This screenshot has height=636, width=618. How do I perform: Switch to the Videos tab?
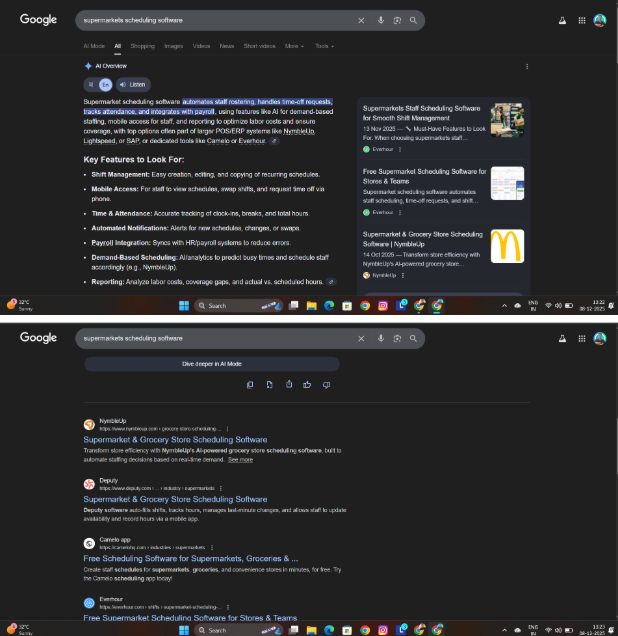tap(201, 46)
